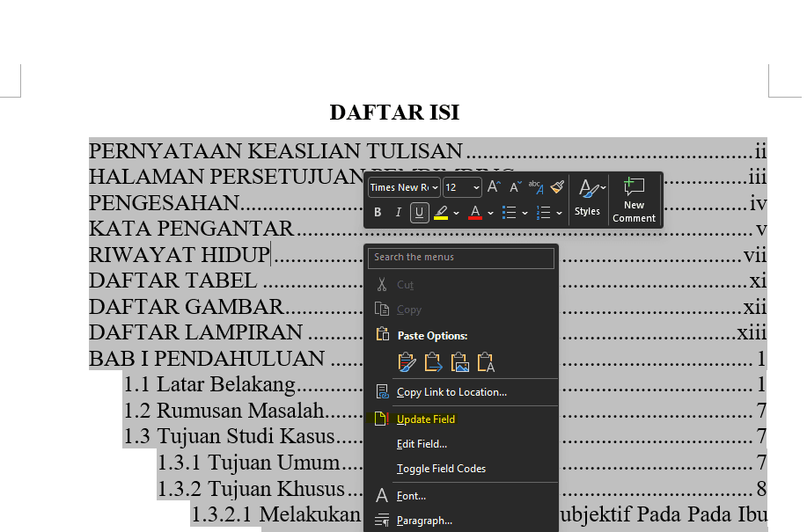Viewport: 807px width, 532px height.
Task: Apply bullet list formatting
Action: pyautogui.click(x=509, y=212)
